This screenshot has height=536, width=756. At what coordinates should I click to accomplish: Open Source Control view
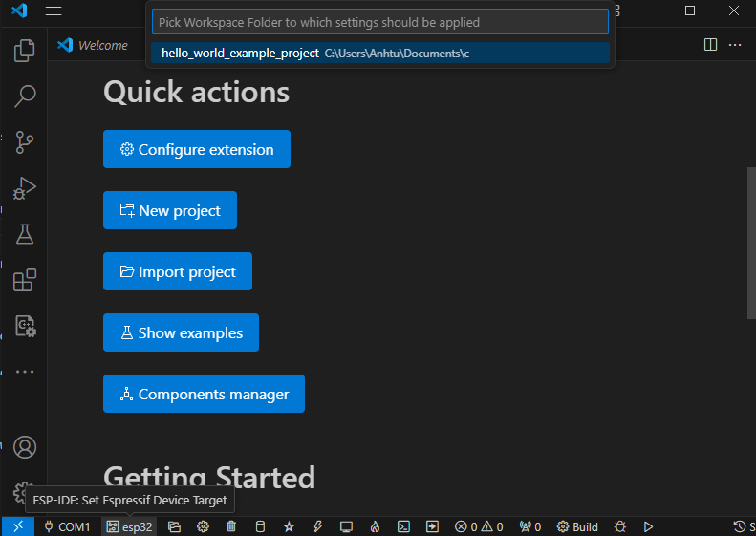click(24, 142)
